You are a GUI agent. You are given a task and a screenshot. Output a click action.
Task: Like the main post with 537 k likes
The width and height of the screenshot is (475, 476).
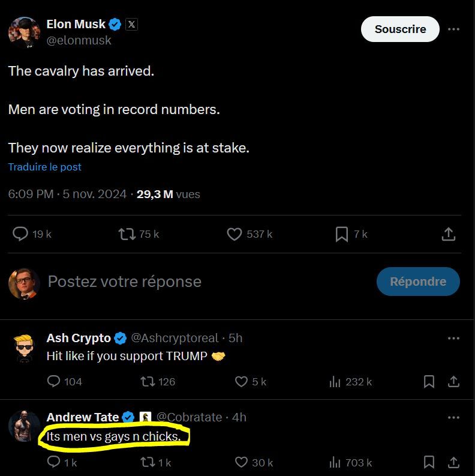click(235, 234)
